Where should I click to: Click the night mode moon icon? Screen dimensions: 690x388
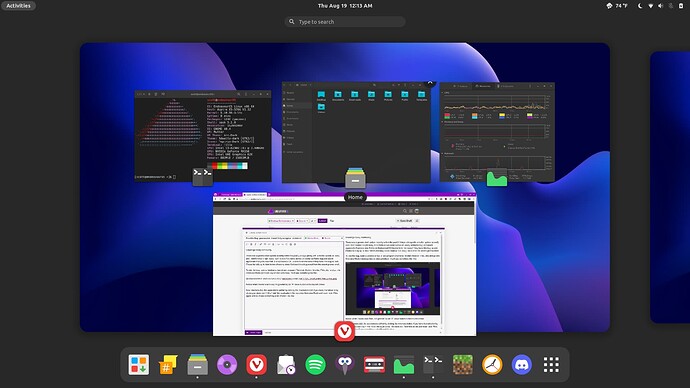(640, 6)
